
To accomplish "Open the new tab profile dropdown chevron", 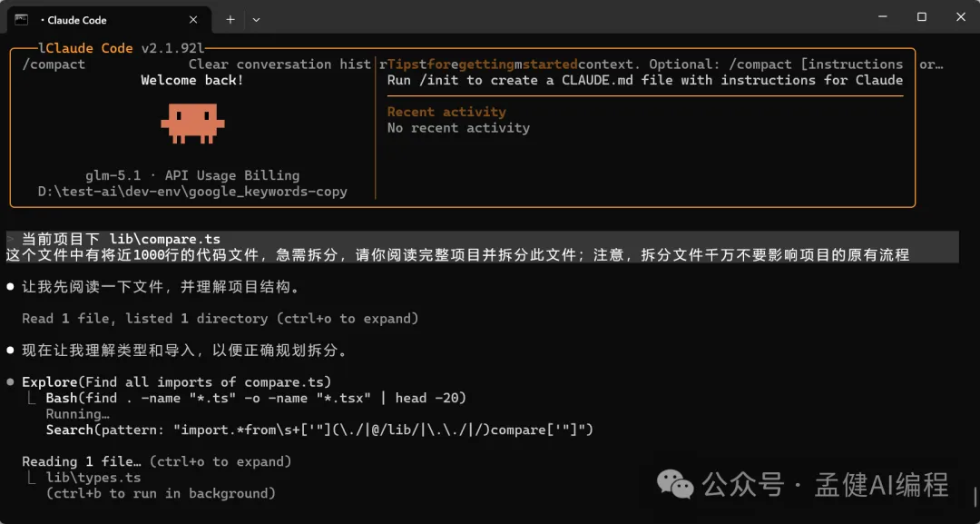I will pos(256,19).
